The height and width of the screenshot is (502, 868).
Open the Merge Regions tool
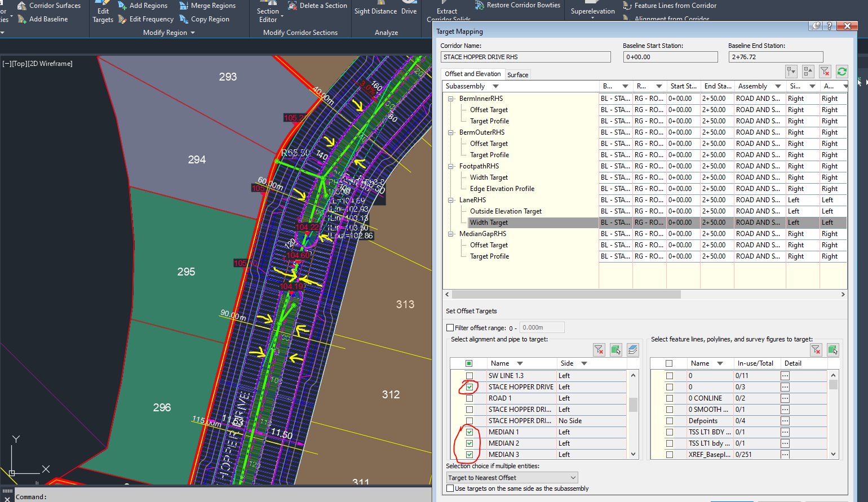pyautogui.click(x=209, y=5)
